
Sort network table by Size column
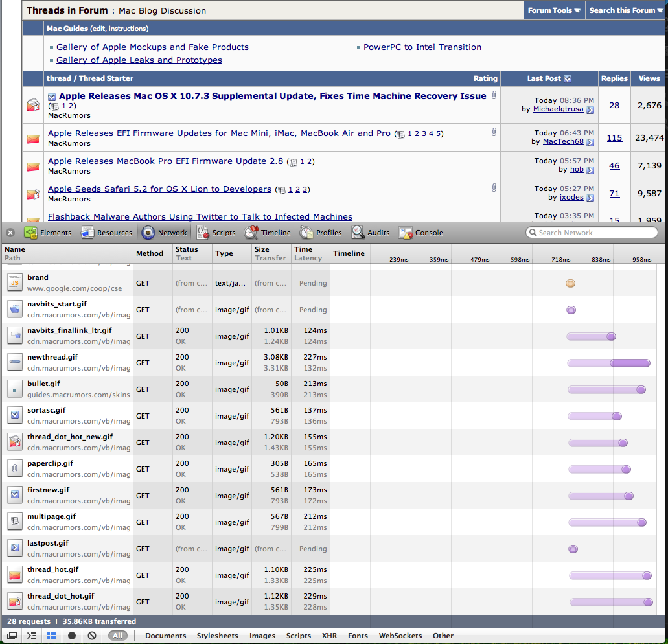click(271, 253)
